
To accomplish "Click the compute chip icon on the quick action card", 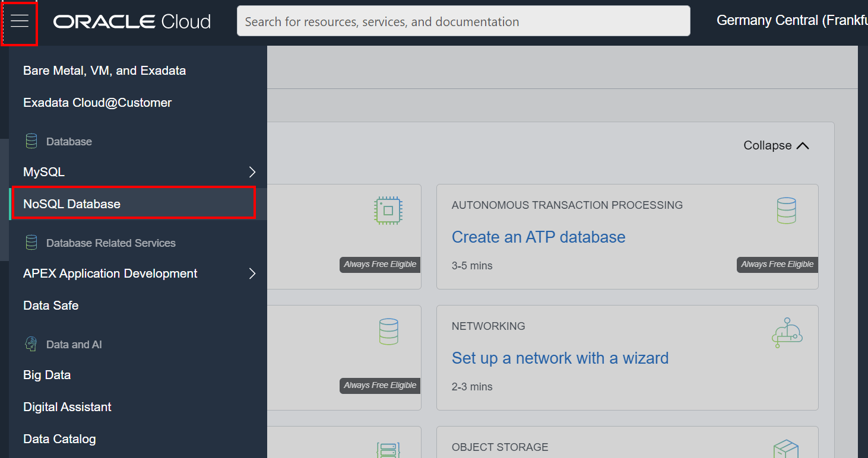I will [388, 211].
